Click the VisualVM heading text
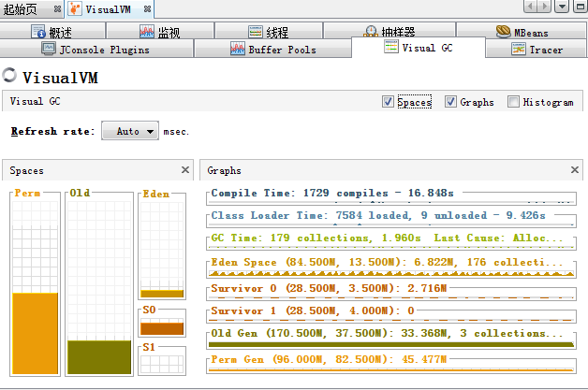Viewport: 588px width, 390px height. (x=60, y=78)
